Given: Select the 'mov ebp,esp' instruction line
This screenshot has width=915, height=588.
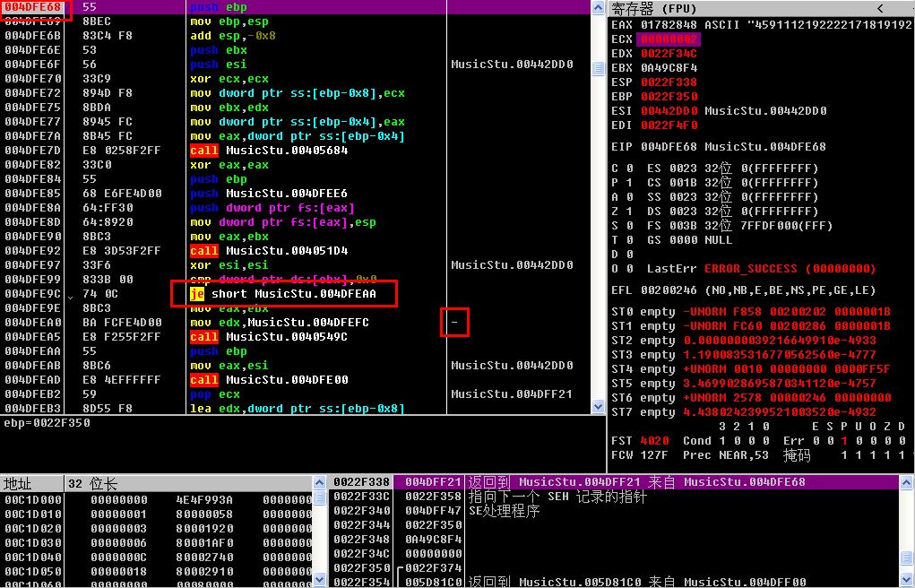Looking at the screenshot, I should point(229,22).
